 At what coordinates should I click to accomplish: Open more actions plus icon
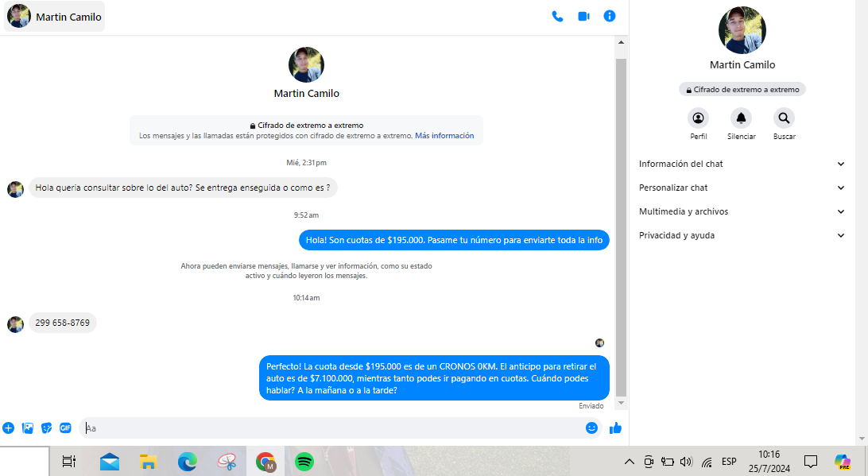click(8, 428)
